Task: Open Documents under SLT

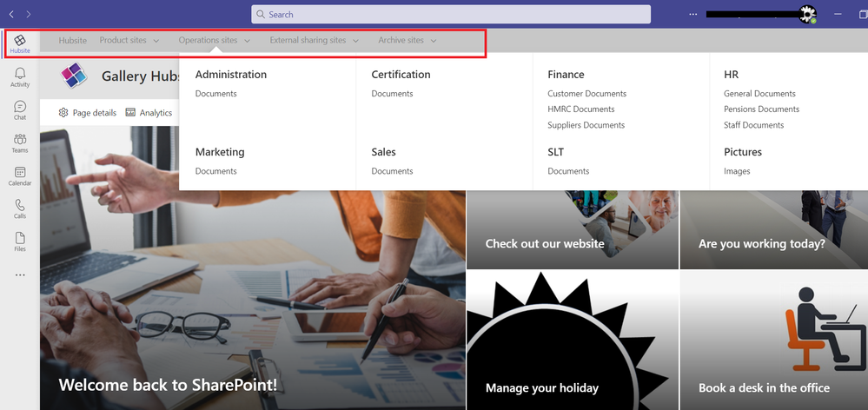Action: [568, 171]
